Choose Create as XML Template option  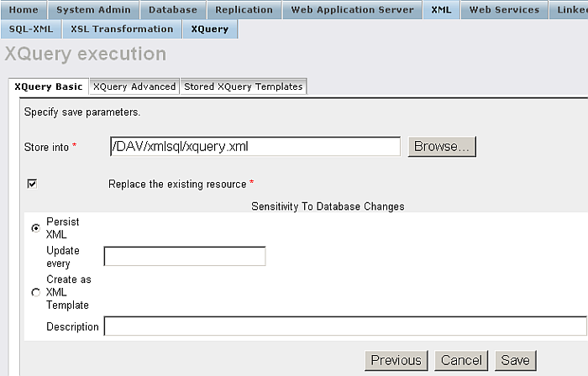[35, 292]
